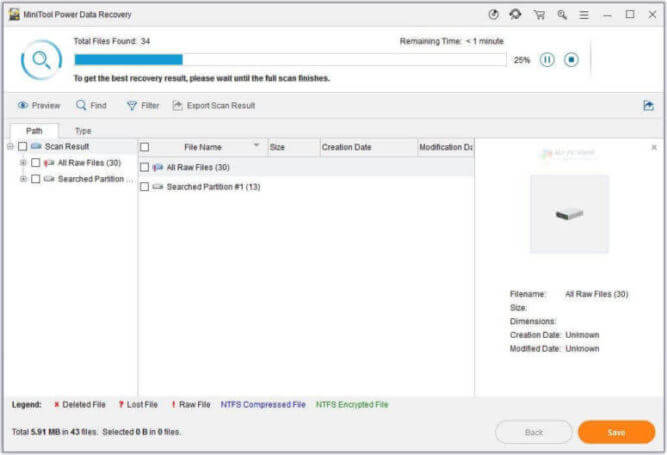This screenshot has height=455, width=667.
Task: Click the drive preview thumbnail
Action: 569,214
